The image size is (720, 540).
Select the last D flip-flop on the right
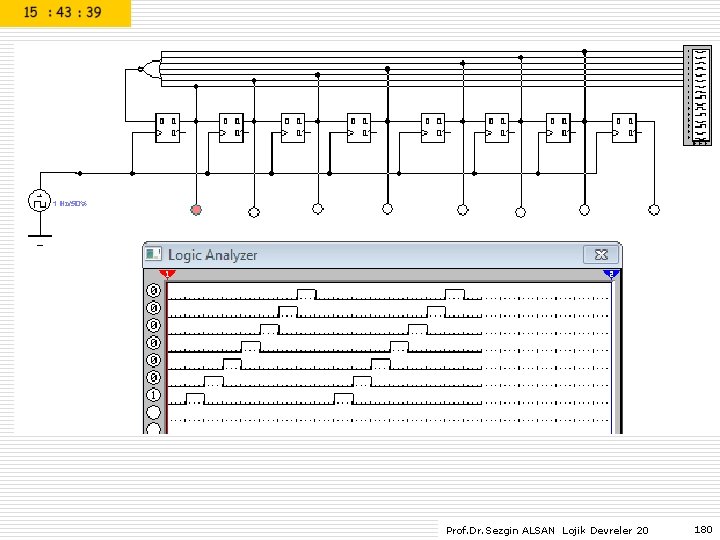[624, 128]
